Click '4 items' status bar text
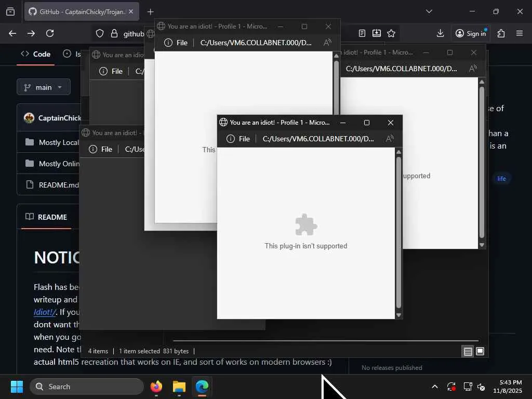Viewport: 532px width, 399px height. coord(98,351)
